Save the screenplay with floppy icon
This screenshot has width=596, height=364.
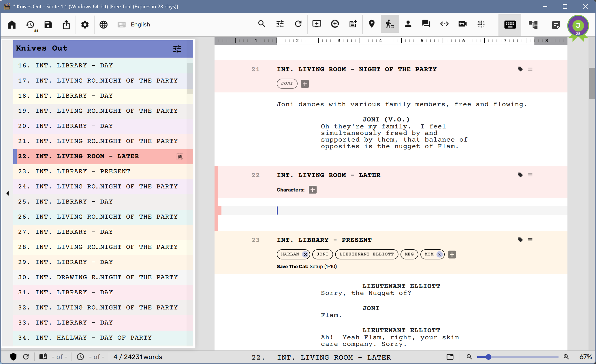click(48, 24)
